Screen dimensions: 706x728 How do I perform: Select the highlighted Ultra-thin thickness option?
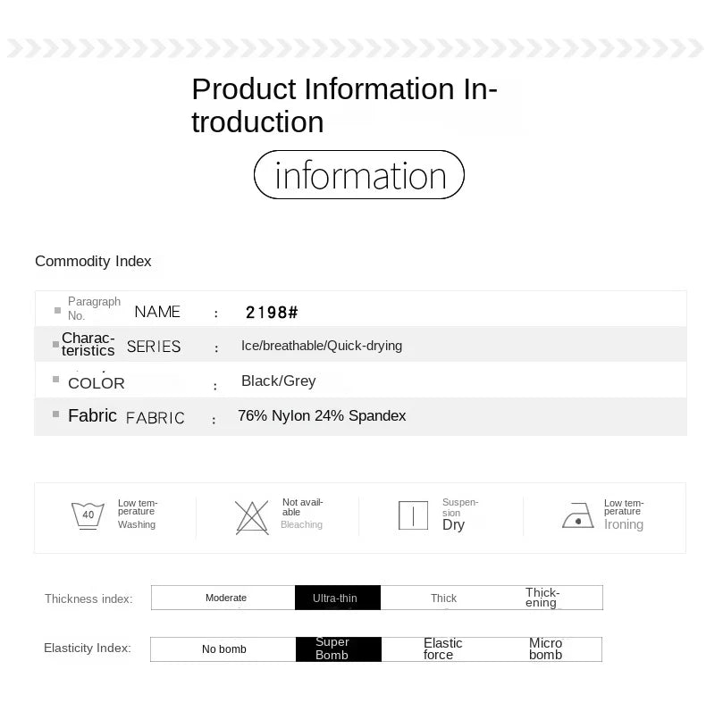click(x=337, y=598)
